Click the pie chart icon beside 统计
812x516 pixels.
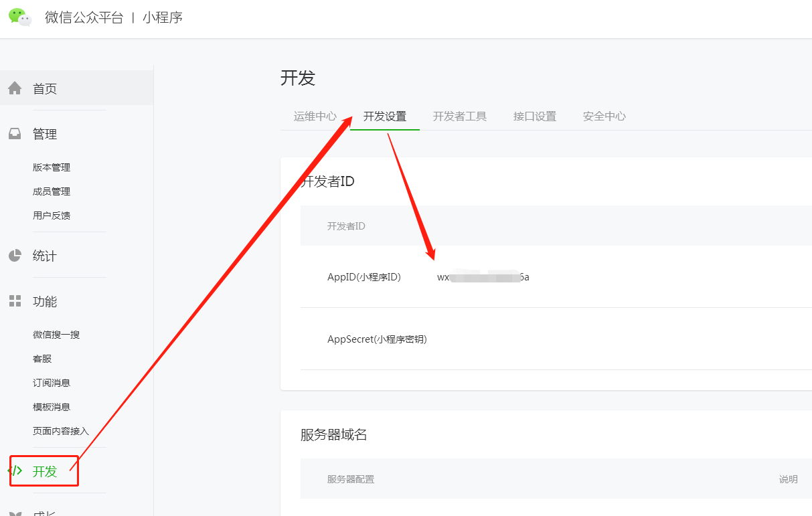(15, 256)
